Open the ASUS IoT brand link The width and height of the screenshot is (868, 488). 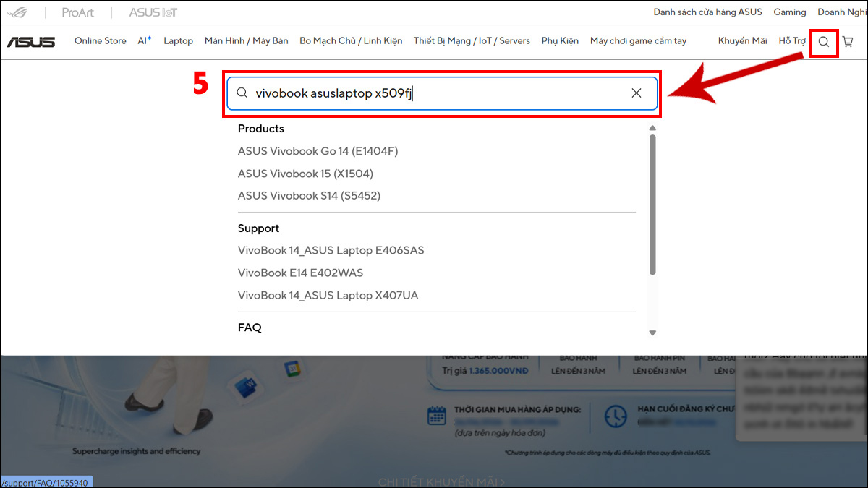(153, 12)
